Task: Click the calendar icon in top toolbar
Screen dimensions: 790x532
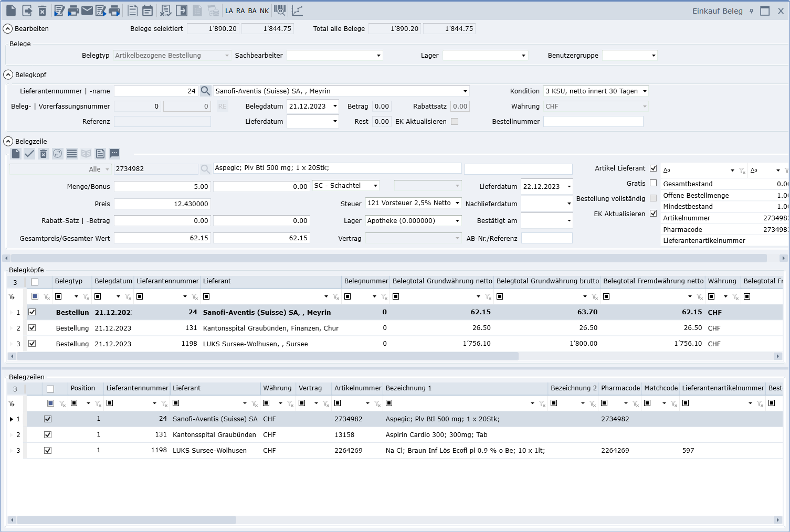Action: [x=148, y=10]
